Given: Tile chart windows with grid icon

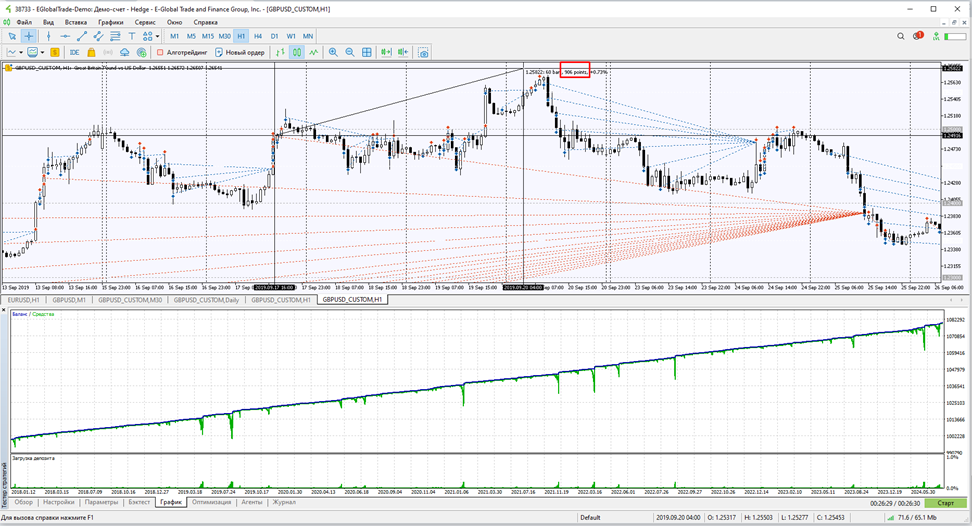Looking at the screenshot, I should (367, 53).
